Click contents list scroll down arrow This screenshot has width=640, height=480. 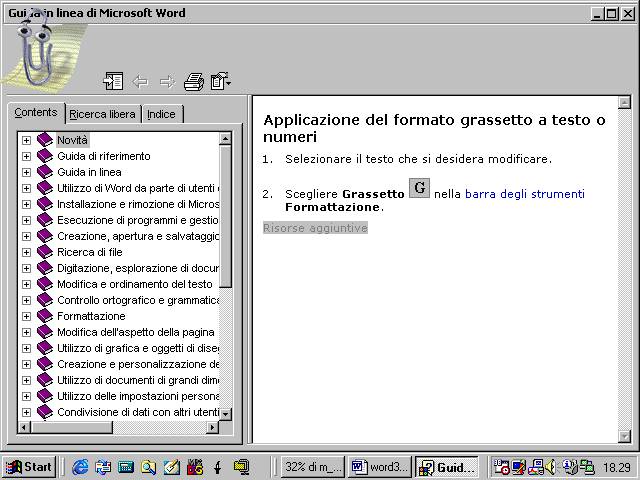[225, 414]
